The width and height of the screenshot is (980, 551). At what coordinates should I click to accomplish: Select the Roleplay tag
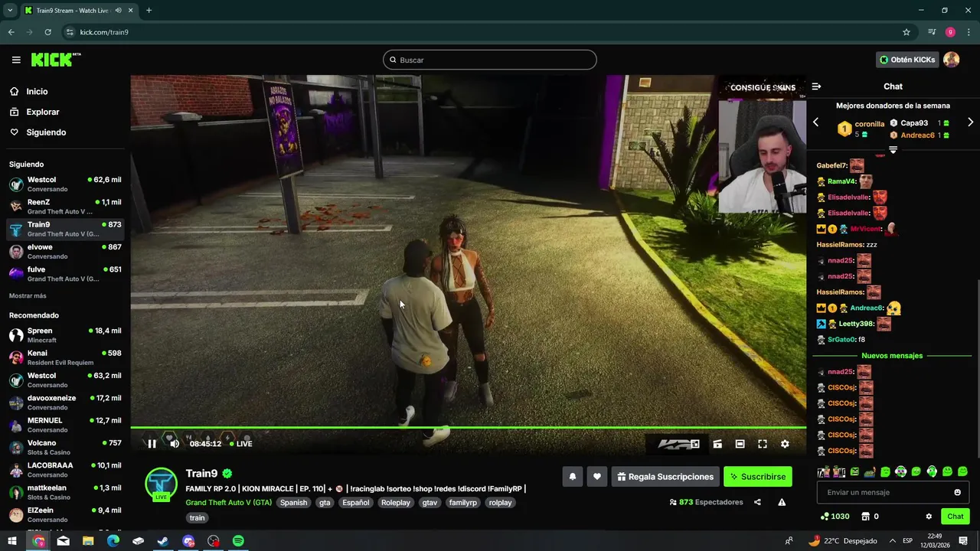pyautogui.click(x=396, y=503)
